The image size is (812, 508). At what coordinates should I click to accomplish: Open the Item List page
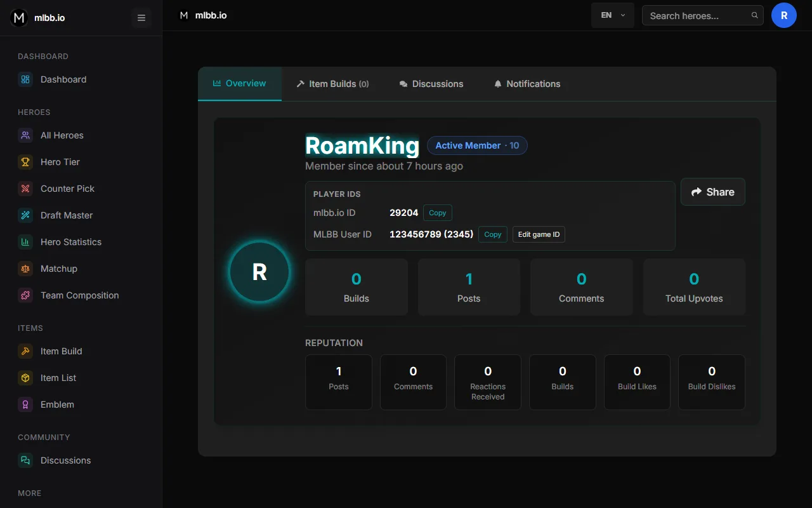(x=81, y=378)
